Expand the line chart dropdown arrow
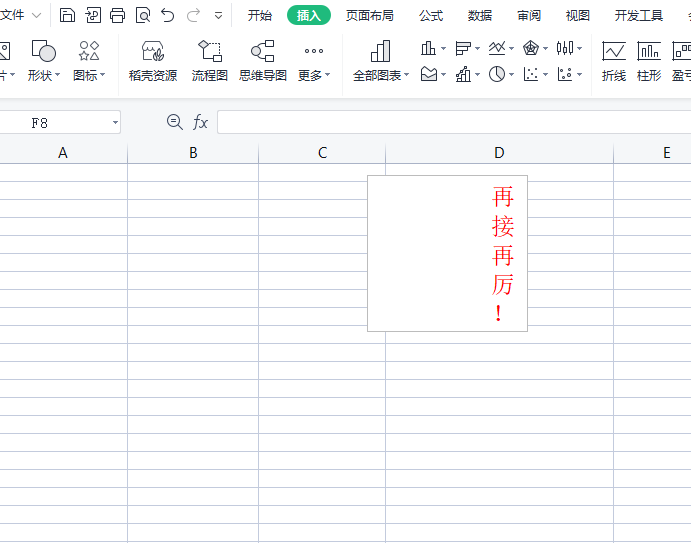691x543 pixels. coord(512,48)
